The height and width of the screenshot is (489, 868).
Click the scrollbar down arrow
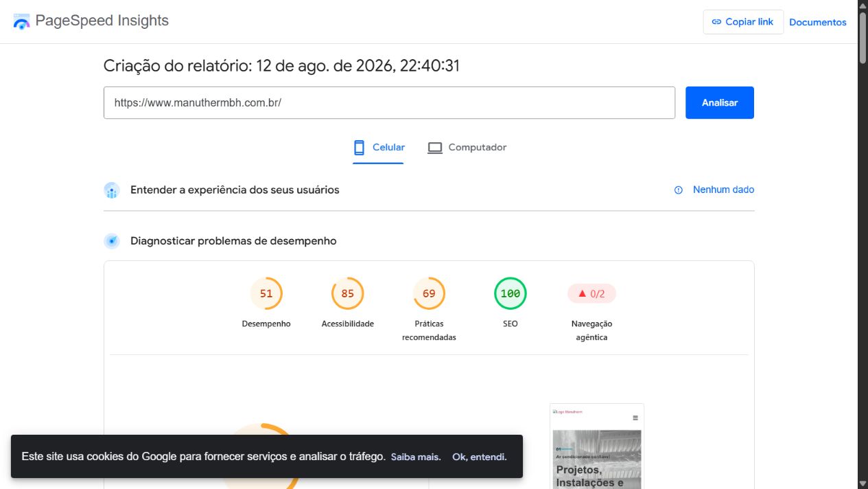pyautogui.click(x=863, y=484)
